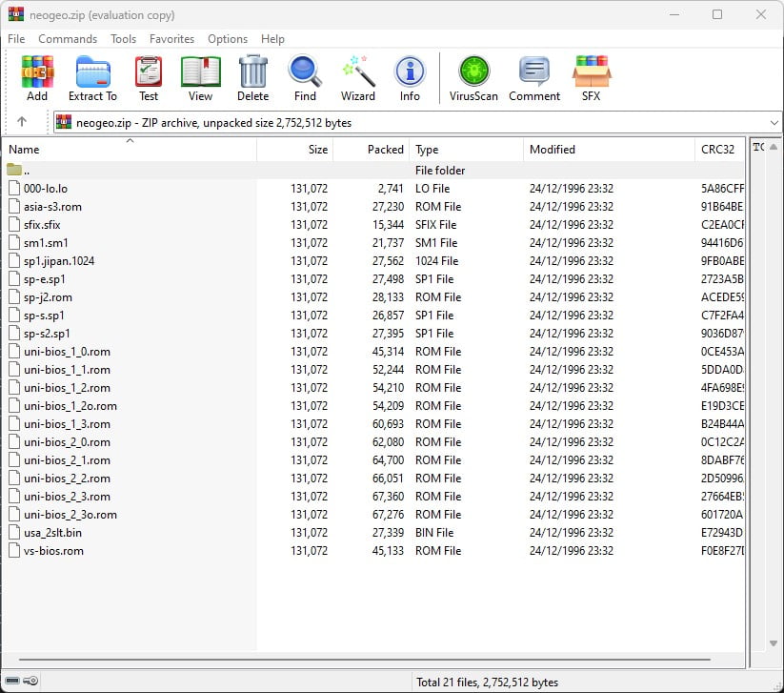Sort by Type column header
The height and width of the screenshot is (693, 784).
click(x=466, y=149)
